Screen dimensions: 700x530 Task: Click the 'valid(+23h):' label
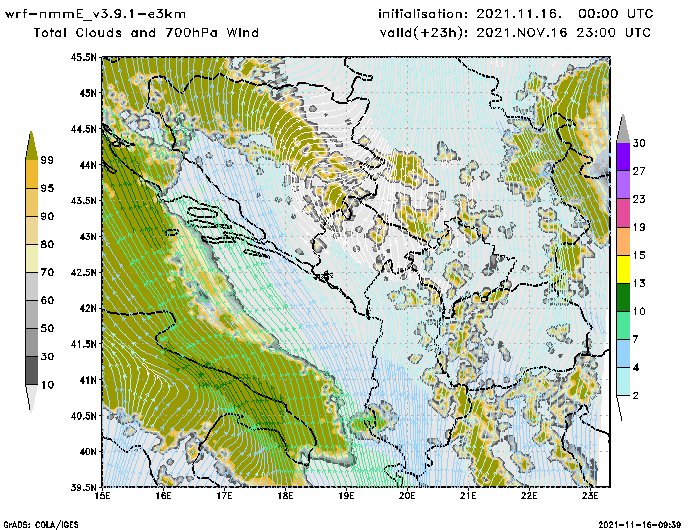pos(423,33)
